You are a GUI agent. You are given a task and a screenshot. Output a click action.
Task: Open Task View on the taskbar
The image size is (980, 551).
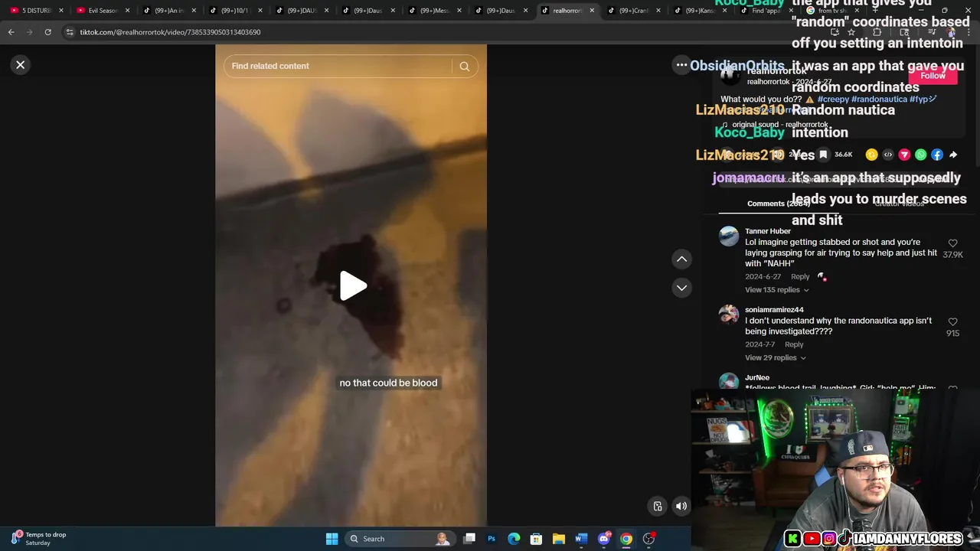pyautogui.click(x=469, y=539)
